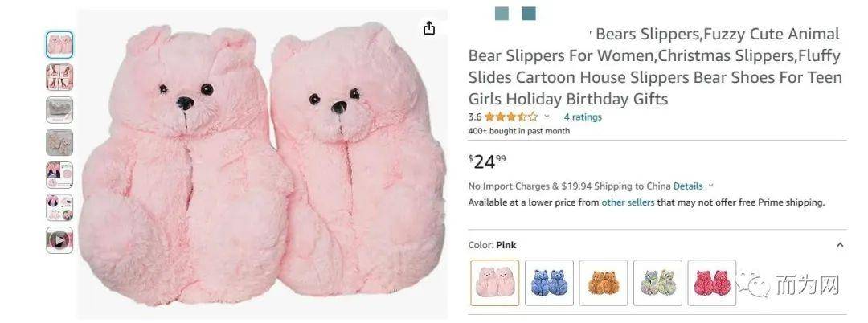868x323 pixels.
Task: Click the main pink bear slippers image
Action: click(261, 164)
